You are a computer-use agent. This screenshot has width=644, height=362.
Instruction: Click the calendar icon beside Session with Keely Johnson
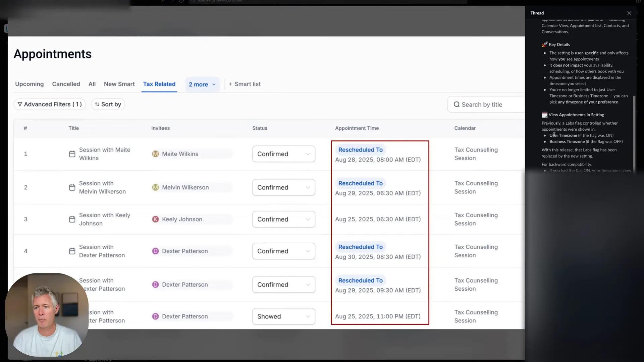point(72,219)
